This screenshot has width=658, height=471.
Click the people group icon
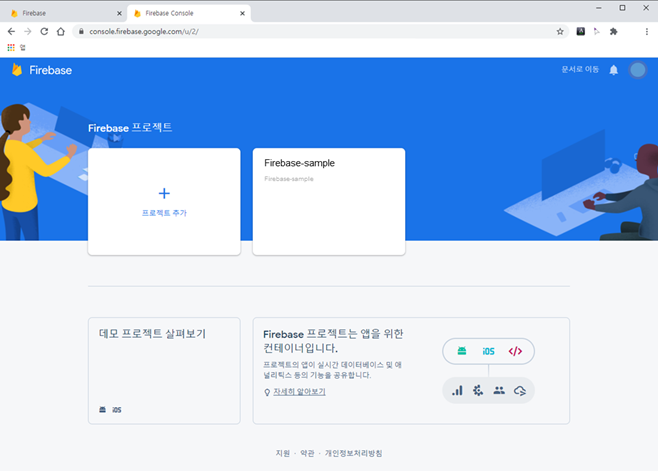[499, 390]
